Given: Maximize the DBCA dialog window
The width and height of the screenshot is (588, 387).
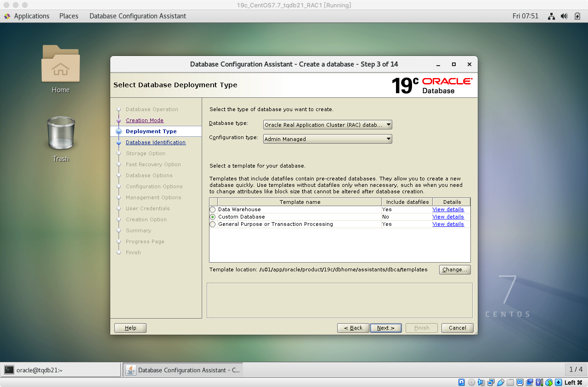Looking at the screenshot, I should click(454, 64).
